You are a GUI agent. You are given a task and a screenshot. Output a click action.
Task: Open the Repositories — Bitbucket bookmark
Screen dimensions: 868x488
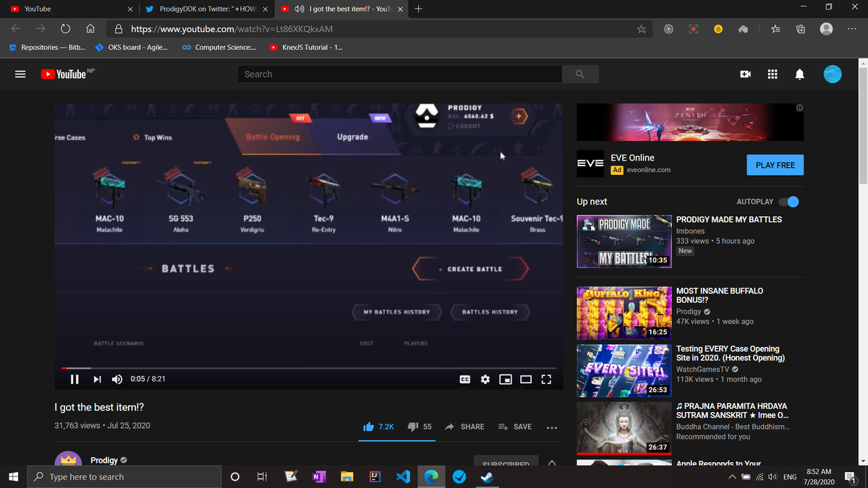coord(47,48)
